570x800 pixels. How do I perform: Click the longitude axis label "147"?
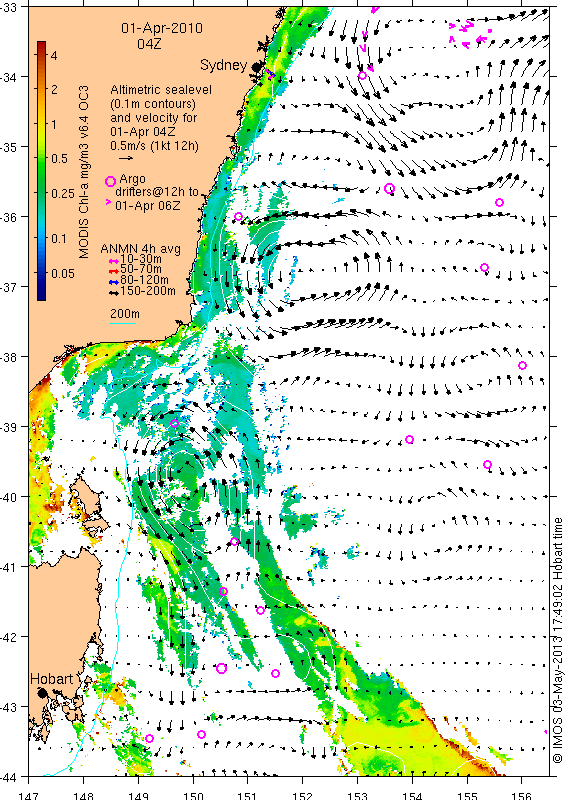click(28, 795)
